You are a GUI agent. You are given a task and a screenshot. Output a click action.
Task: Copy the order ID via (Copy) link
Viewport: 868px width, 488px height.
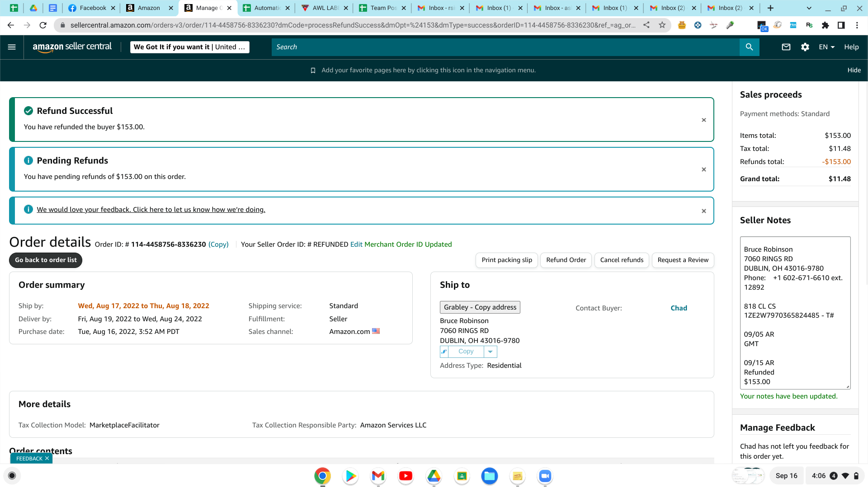pos(218,244)
